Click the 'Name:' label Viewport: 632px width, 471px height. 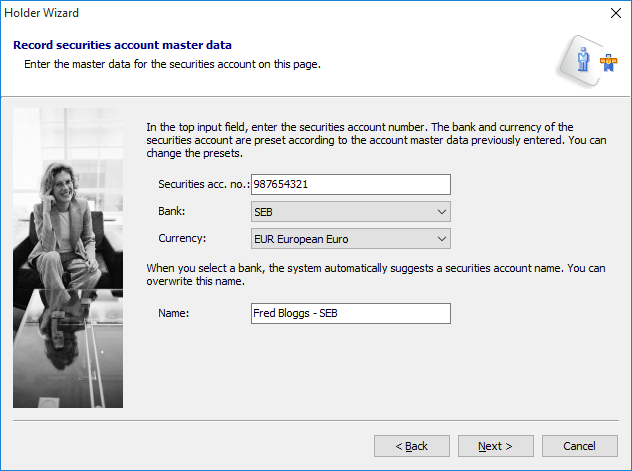coord(174,314)
